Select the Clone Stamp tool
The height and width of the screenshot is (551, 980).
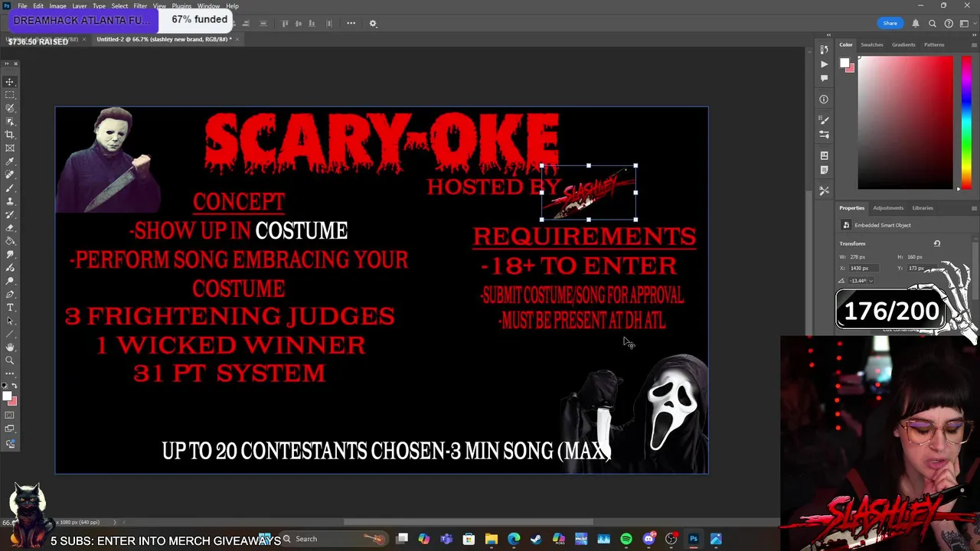10,201
